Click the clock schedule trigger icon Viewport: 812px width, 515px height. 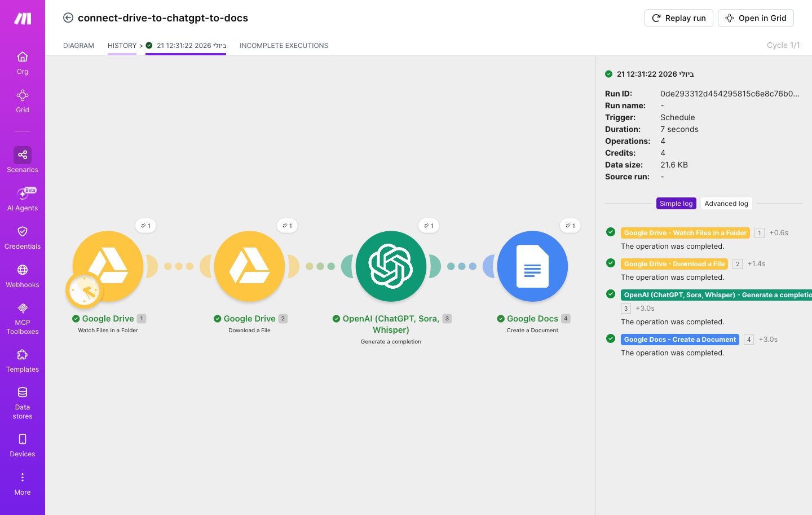85,290
